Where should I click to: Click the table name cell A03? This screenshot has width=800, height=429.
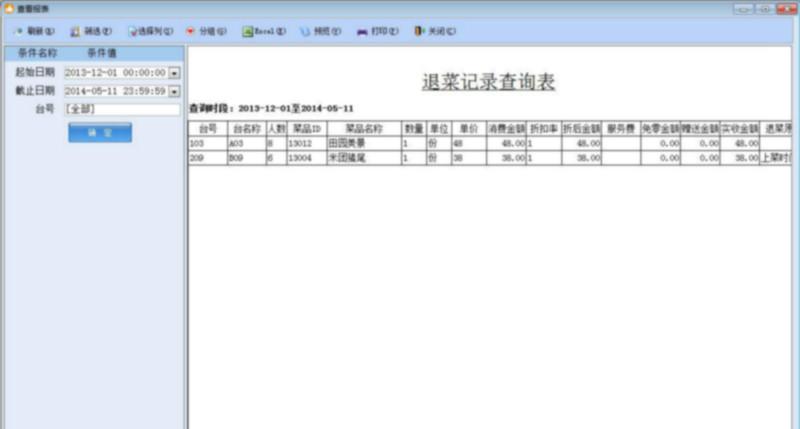[x=247, y=143]
